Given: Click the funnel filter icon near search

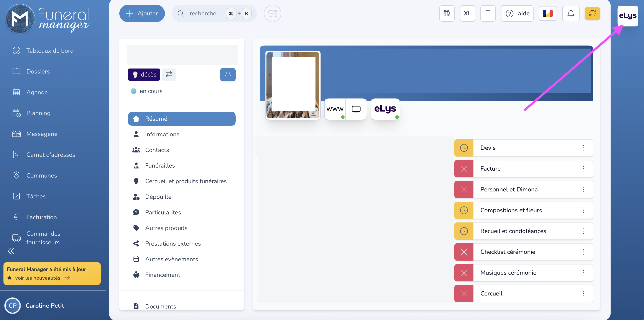Looking at the screenshot, I should coord(272,13).
